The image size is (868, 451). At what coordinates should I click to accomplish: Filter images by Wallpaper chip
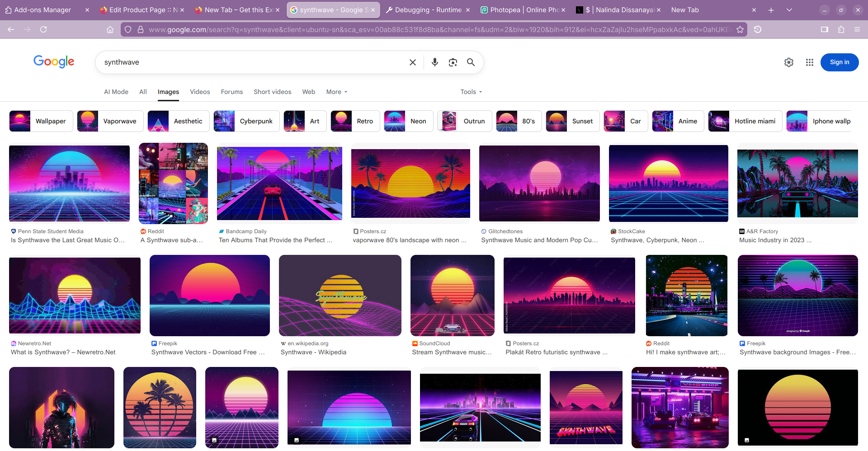pos(41,121)
